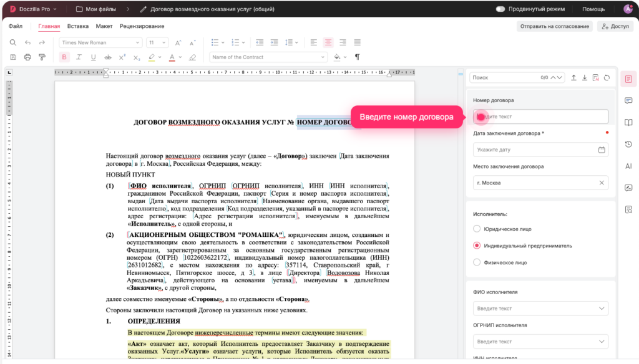Open version history in right sidebar
This screenshot has width=639, height=364.
pyautogui.click(x=628, y=144)
